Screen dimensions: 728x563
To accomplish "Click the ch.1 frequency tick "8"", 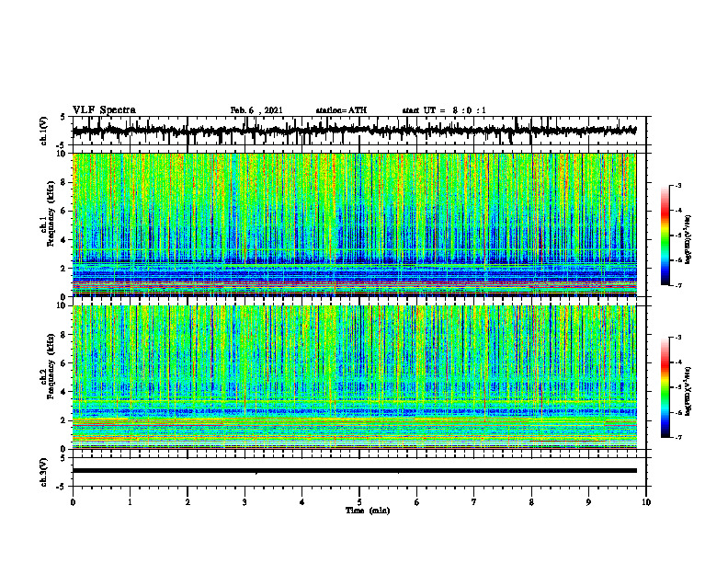I will coord(64,182).
